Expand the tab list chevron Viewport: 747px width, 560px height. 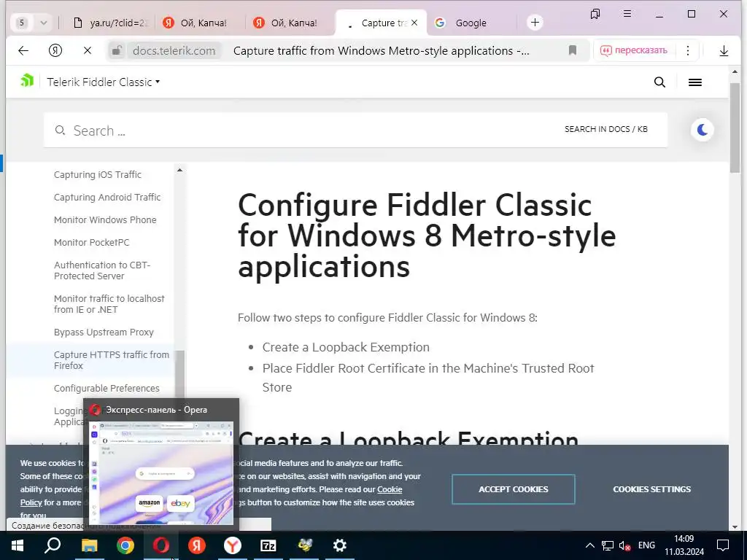tap(43, 23)
